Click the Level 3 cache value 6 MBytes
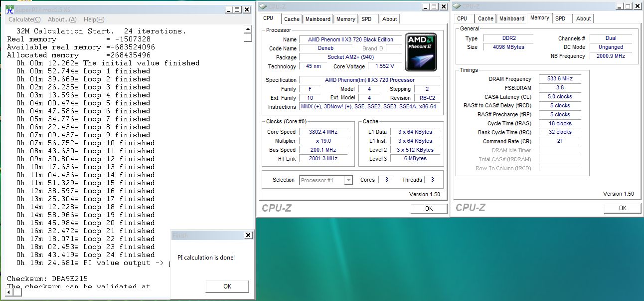The width and height of the screenshot is (644, 301). pos(415,159)
